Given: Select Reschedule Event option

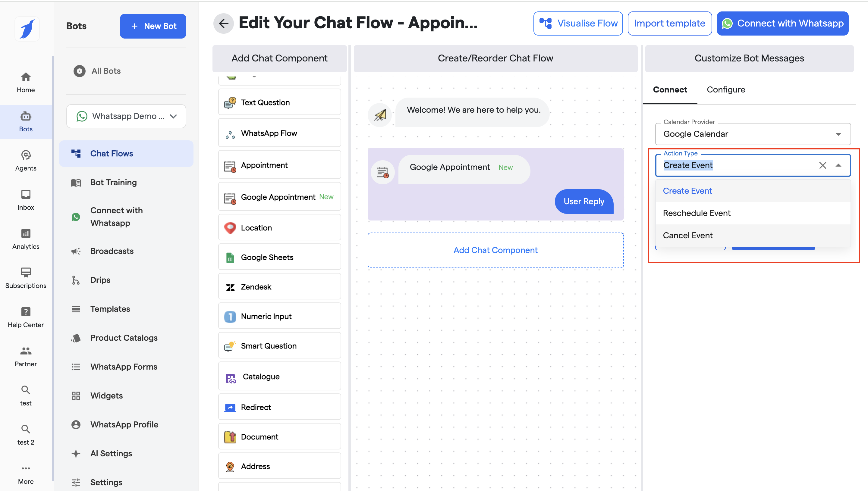Looking at the screenshot, I should click(x=696, y=213).
